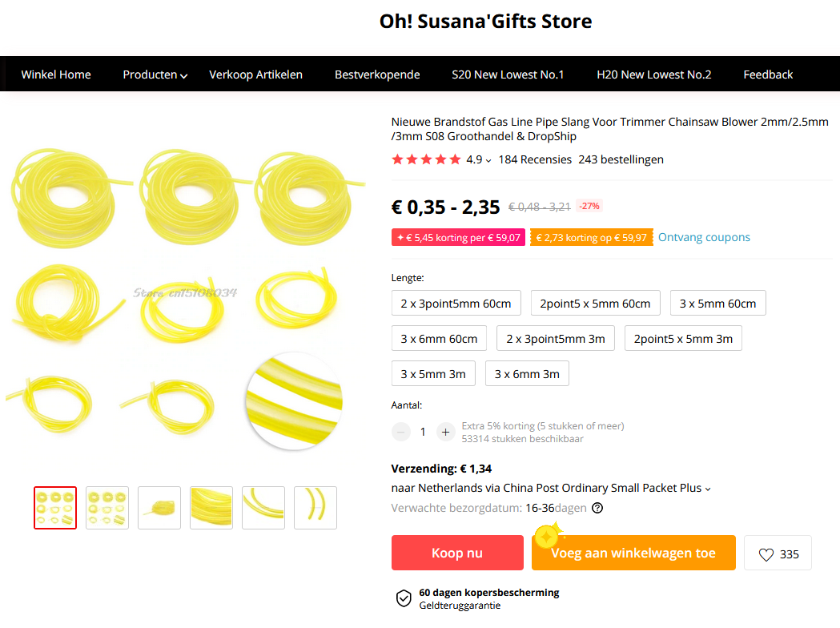The width and height of the screenshot is (840, 628).
Task: View the last thumbnail of curved tubing
Action: coord(316,508)
